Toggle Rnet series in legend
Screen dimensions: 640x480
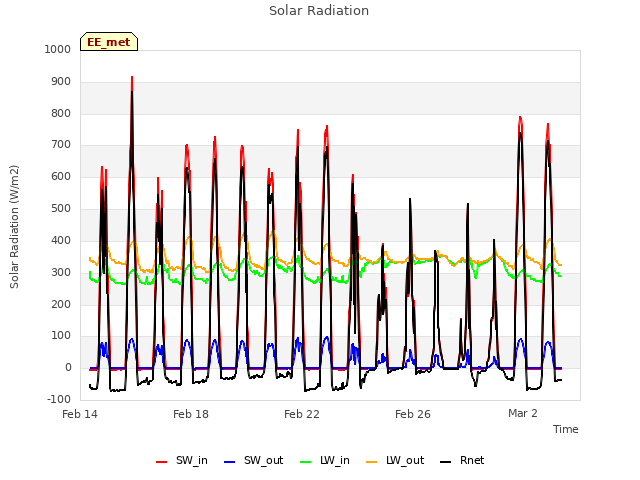click(x=462, y=461)
